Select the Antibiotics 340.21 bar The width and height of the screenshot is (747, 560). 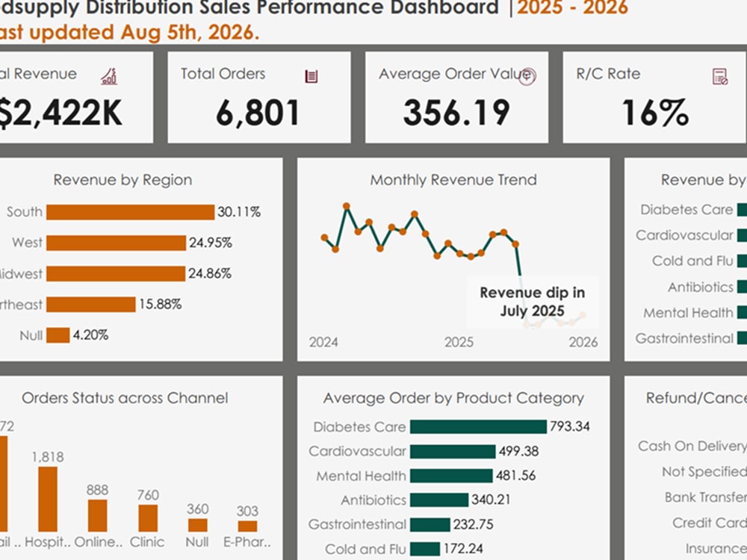click(439, 500)
